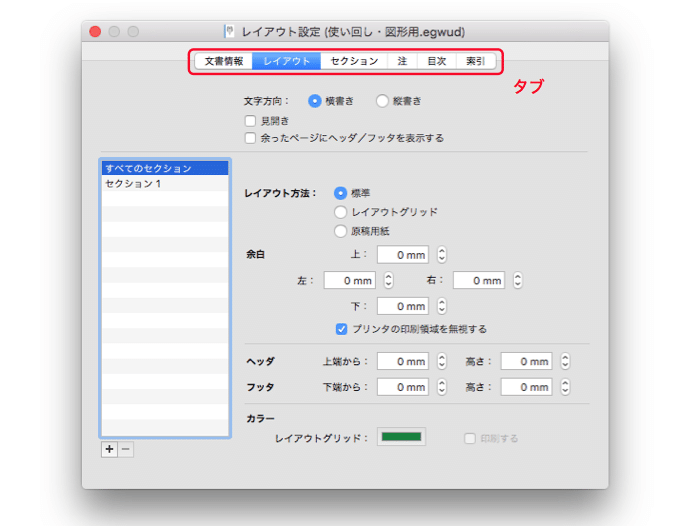Adjust the footer 高さ stepper
677x529 pixels.
tap(565, 387)
